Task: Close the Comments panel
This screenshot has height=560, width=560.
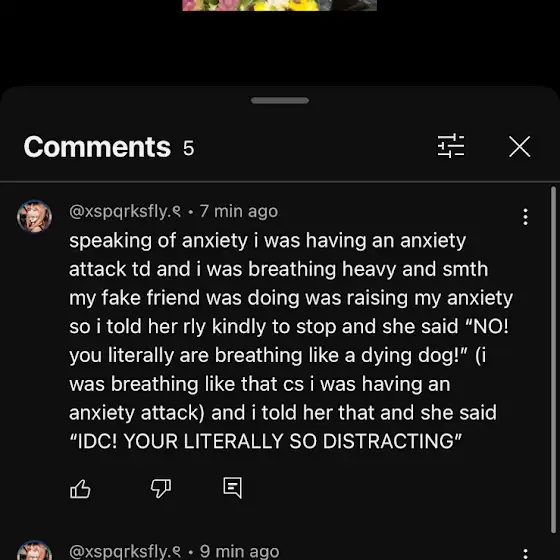Action: [x=519, y=146]
